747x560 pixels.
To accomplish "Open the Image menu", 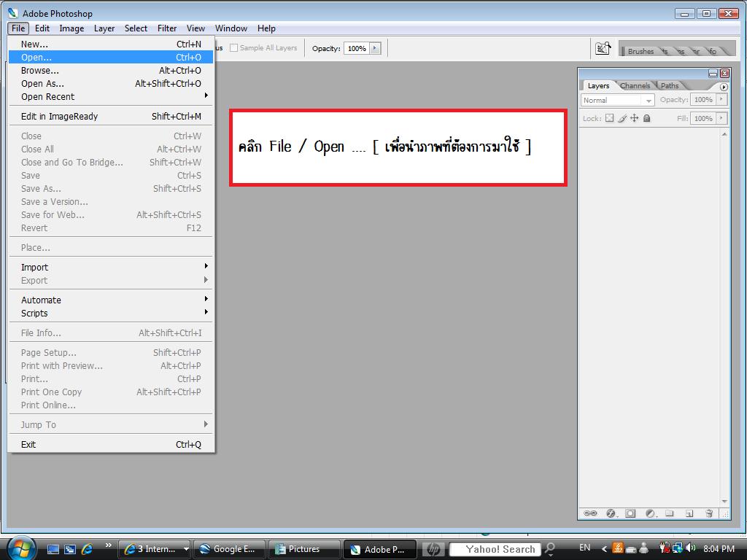I will [71, 28].
